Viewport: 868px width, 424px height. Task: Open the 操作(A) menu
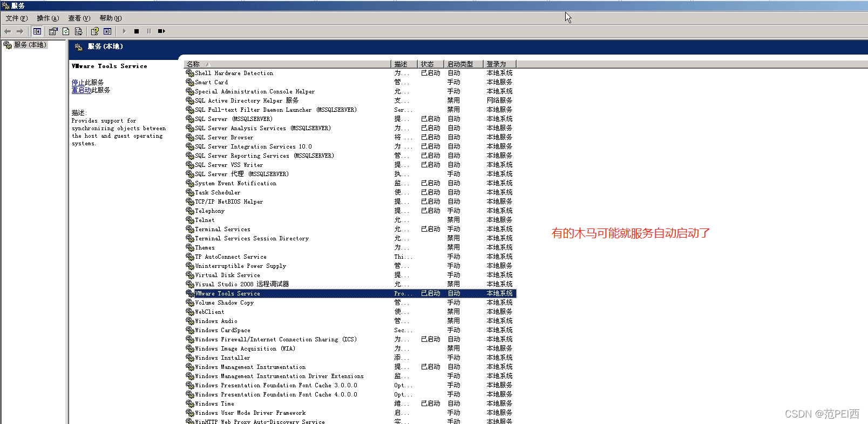coord(48,18)
